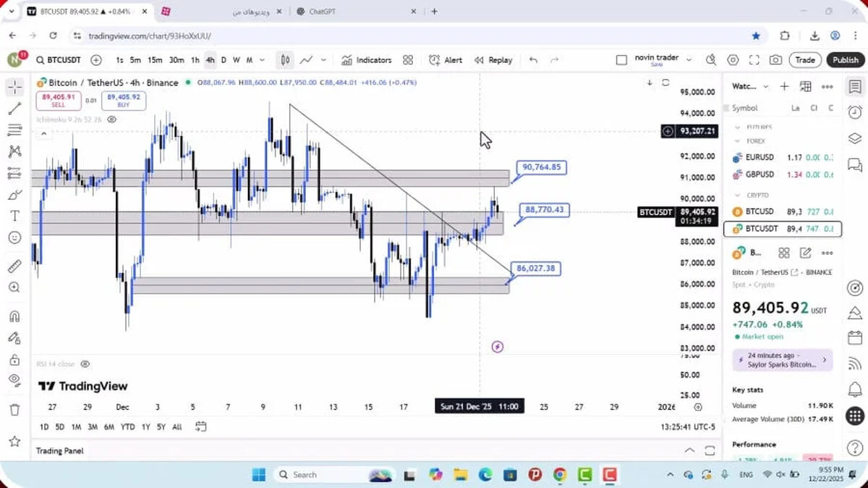
Task: Open the Alerts clock panel icon
Action: (854, 112)
